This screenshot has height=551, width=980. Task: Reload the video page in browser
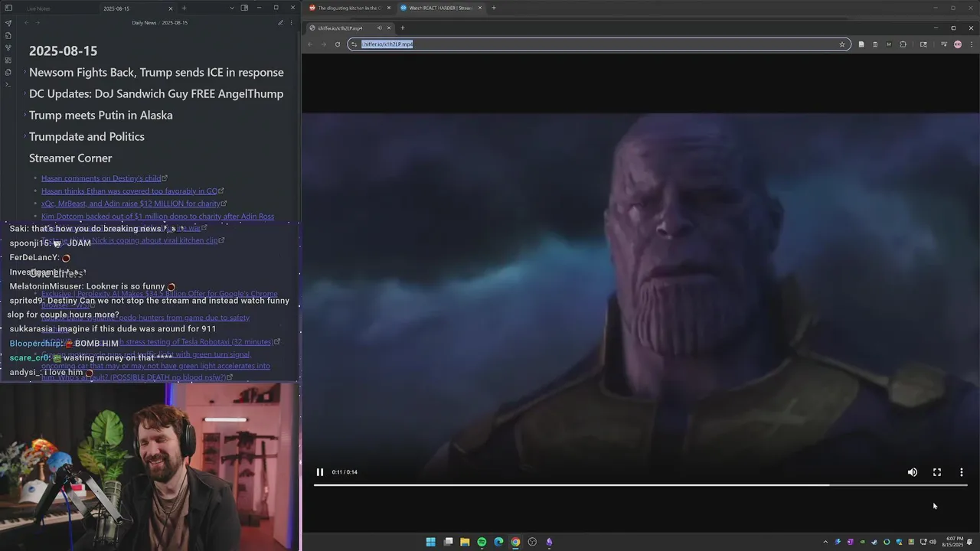tap(337, 44)
